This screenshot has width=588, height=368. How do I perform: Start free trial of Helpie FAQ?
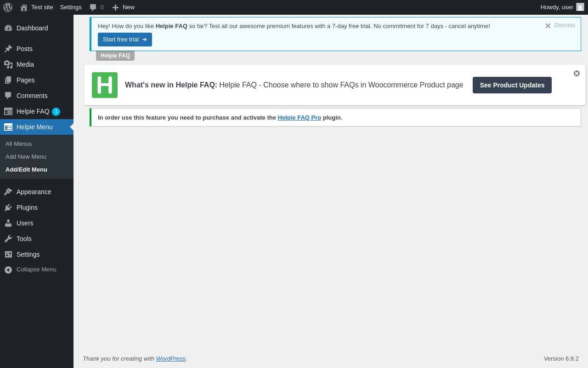[125, 40]
